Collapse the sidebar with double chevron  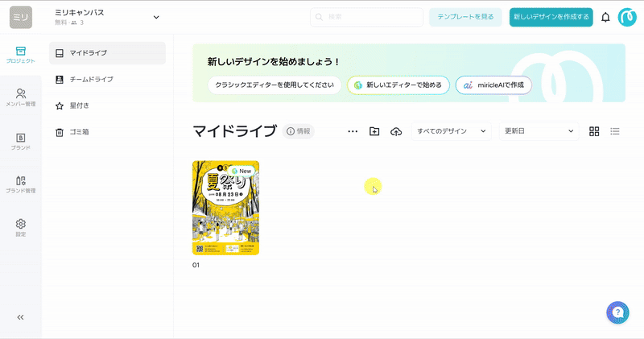click(21, 317)
